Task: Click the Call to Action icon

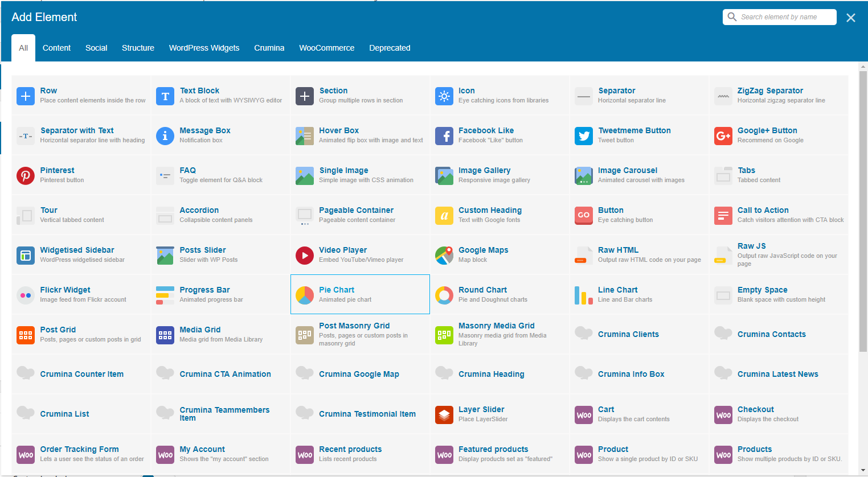Action: tap(723, 216)
